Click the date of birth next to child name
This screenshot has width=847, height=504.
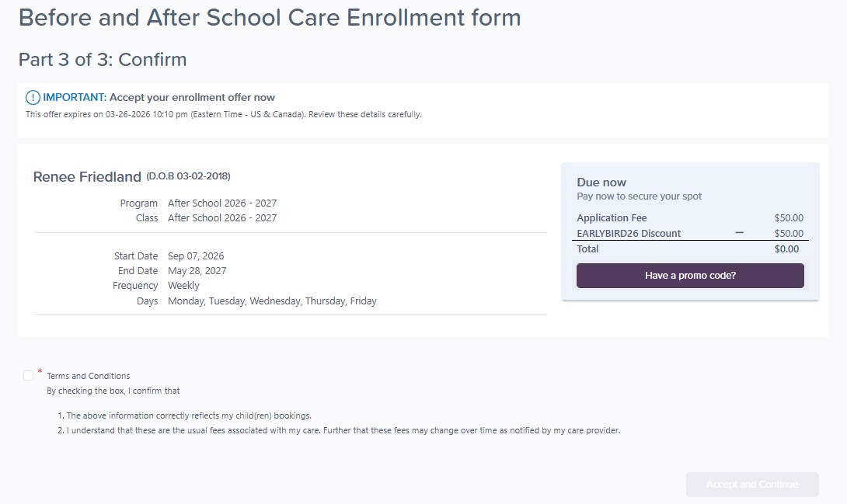coord(188,176)
